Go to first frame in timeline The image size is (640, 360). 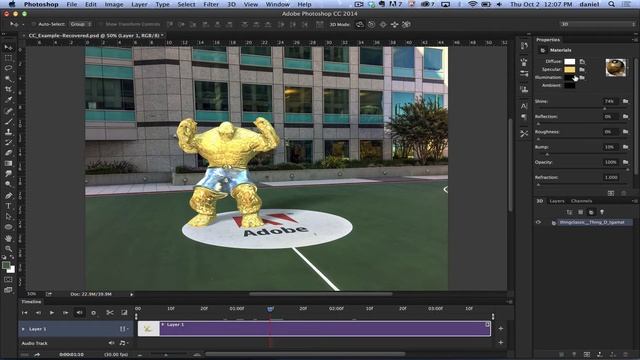click(24, 313)
